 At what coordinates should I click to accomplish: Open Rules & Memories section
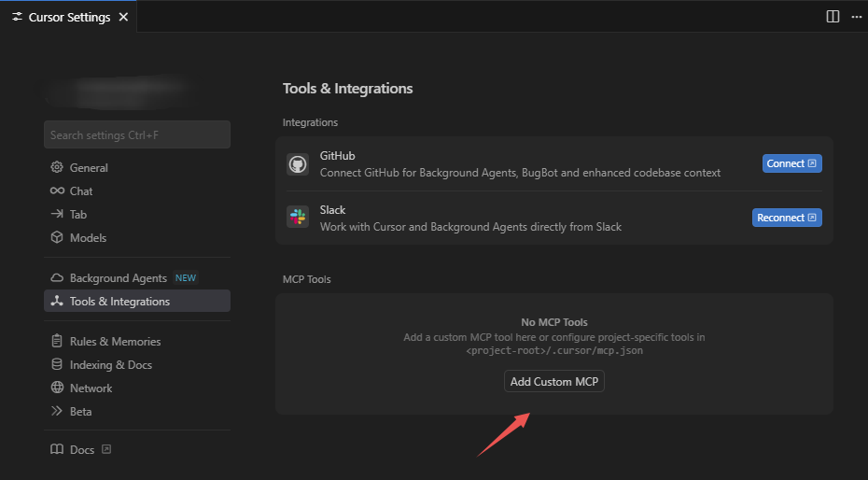pos(136,341)
